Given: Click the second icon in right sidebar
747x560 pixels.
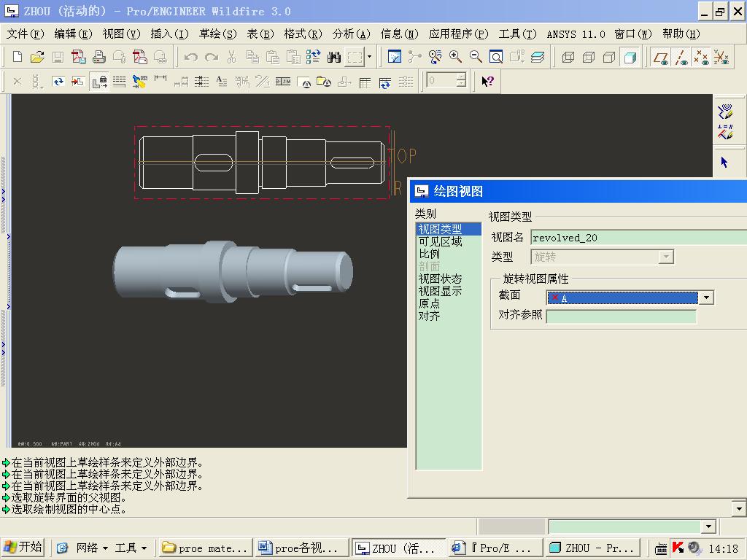Looking at the screenshot, I should [726, 132].
